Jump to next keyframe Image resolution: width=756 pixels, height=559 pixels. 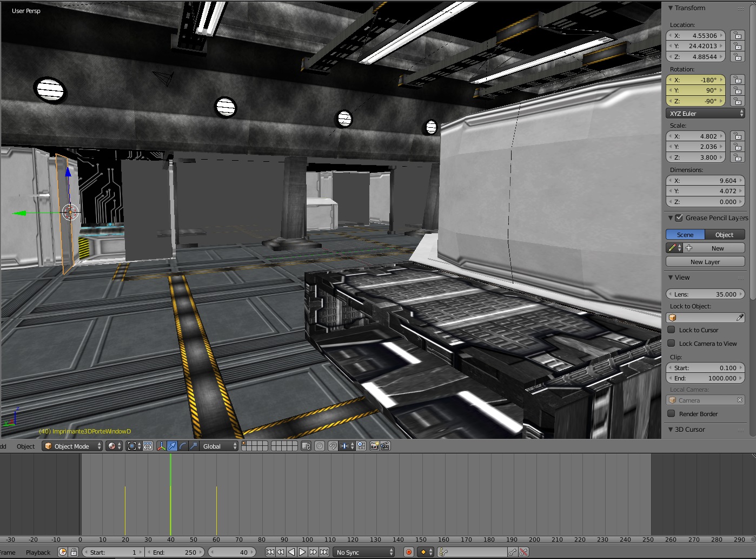313,552
